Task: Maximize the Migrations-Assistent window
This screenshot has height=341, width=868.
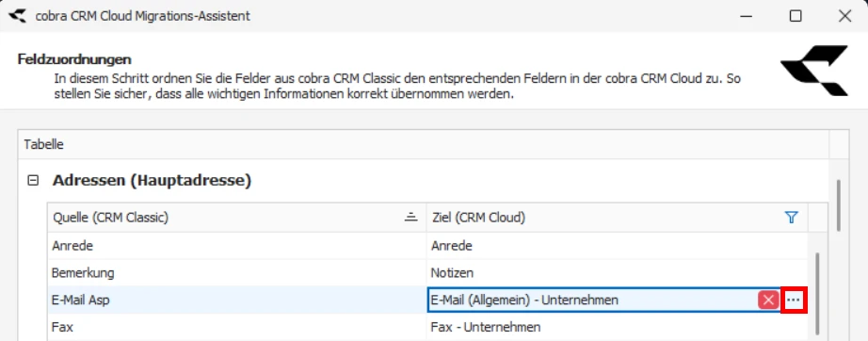Action: 796,16
